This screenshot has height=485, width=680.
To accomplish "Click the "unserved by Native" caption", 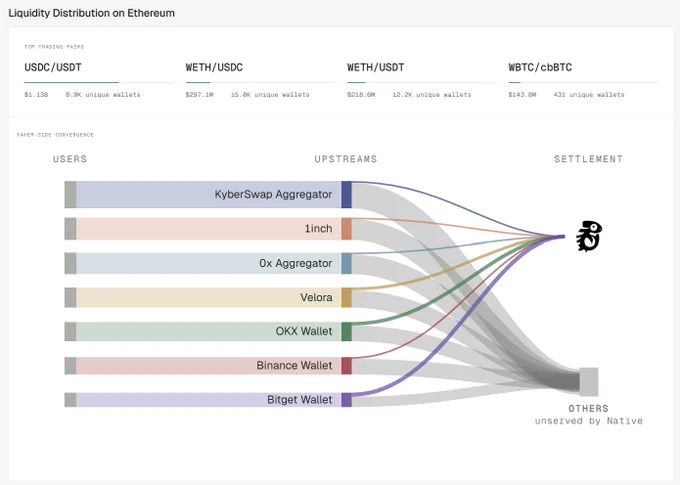I will (588, 421).
